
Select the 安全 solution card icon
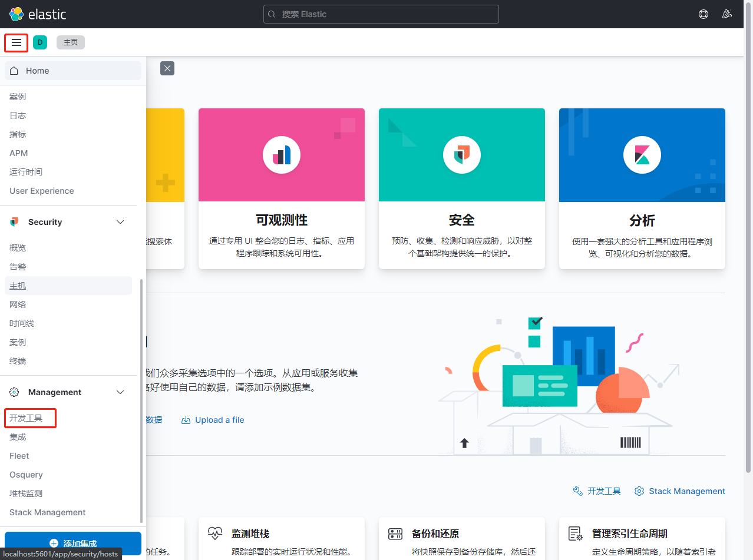[461, 154]
